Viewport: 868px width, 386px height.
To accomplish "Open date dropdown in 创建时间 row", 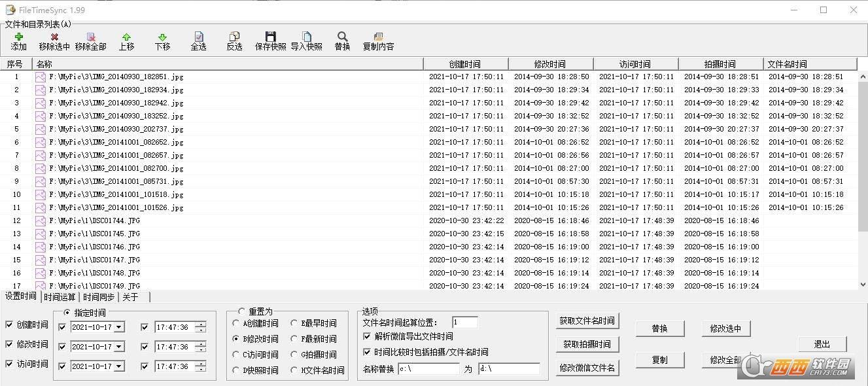I will (x=119, y=327).
